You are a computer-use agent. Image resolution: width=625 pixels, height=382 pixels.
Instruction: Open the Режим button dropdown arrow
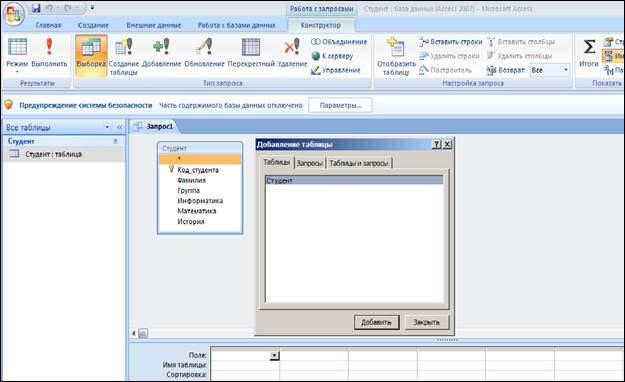[x=17, y=72]
